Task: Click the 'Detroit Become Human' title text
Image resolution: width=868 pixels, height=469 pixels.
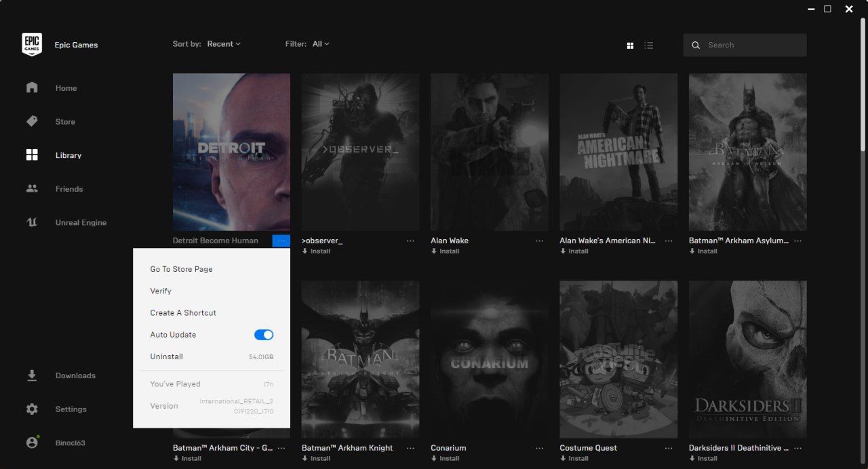Action: [216, 241]
